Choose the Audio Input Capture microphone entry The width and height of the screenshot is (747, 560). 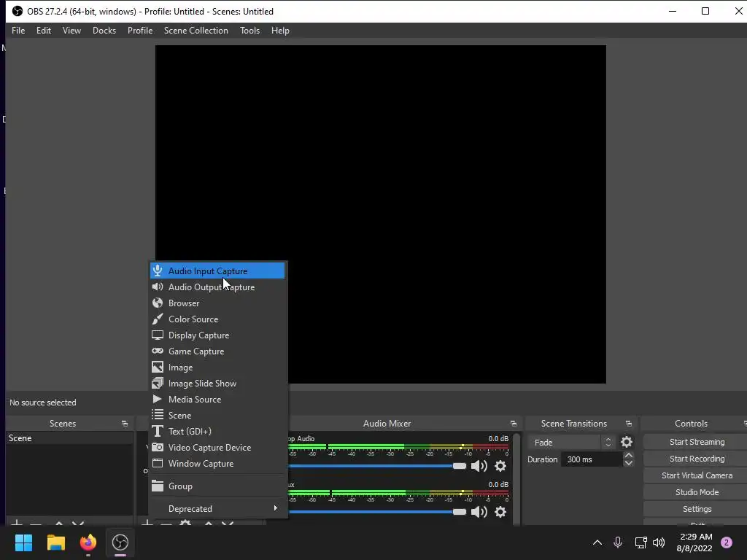tap(217, 271)
